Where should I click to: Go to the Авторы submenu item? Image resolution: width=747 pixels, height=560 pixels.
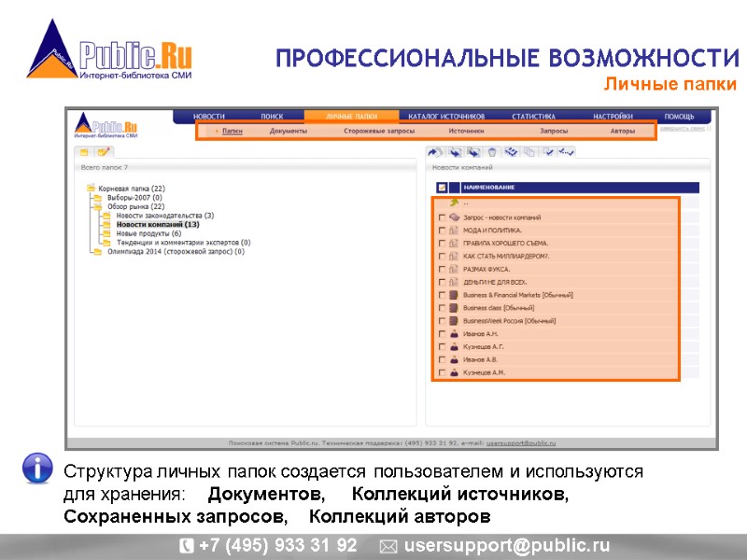pyautogui.click(x=622, y=131)
